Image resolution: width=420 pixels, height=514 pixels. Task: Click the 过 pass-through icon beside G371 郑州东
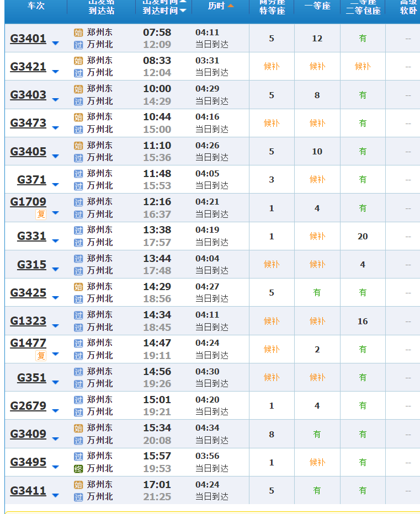[78, 174]
